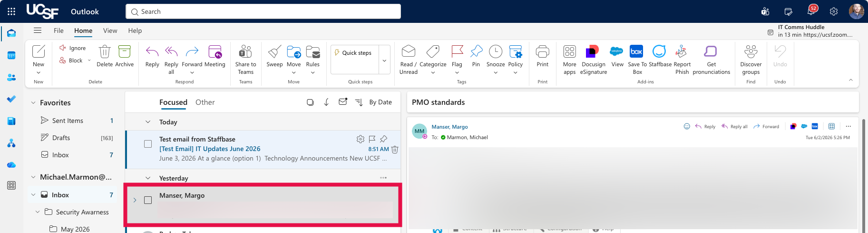Expand the Quick steps gallery arrow

(x=384, y=61)
